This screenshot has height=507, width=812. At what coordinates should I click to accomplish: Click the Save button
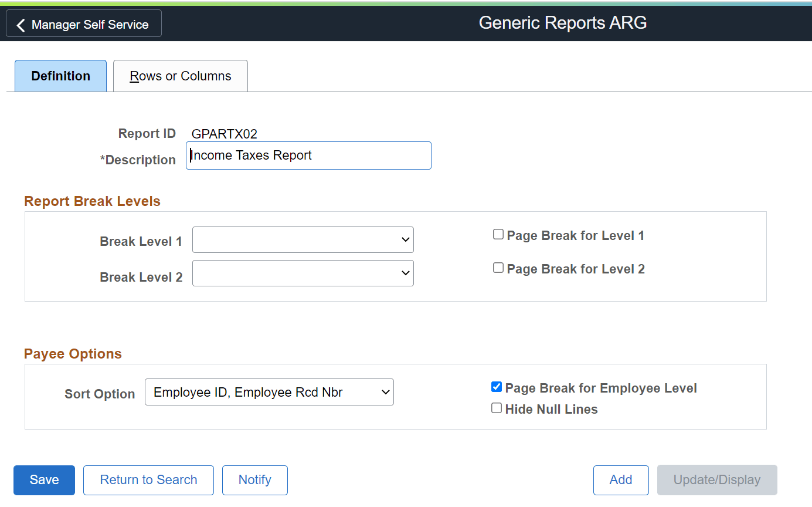[x=44, y=480]
